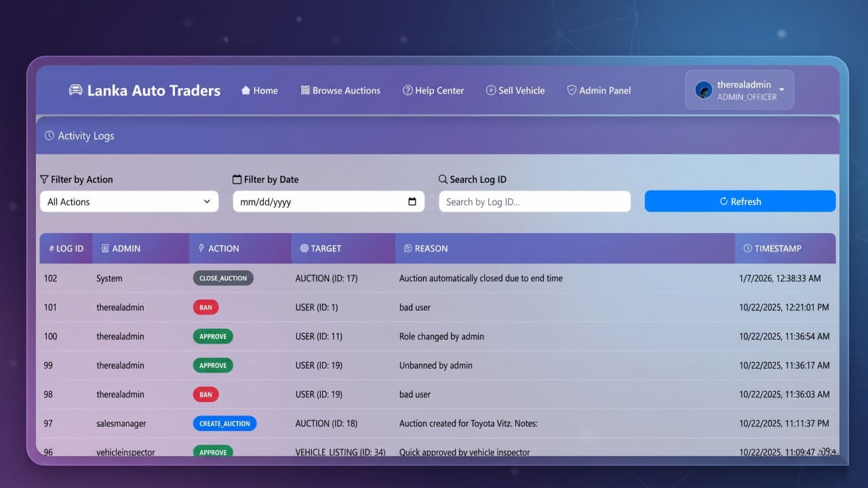Image resolution: width=868 pixels, height=488 pixels.
Task: Click 'Unbanned by admin' reason
Action: [x=436, y=365]
